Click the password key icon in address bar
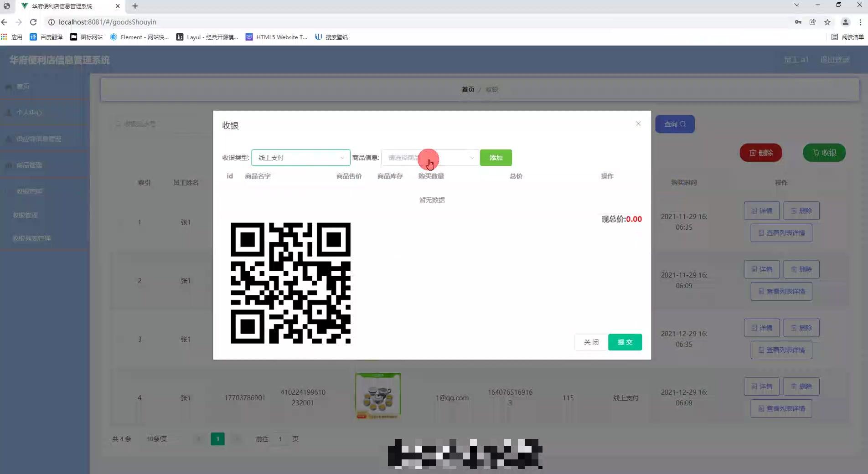868x474 pixels. pyautogui.click(x=798, y=22)
